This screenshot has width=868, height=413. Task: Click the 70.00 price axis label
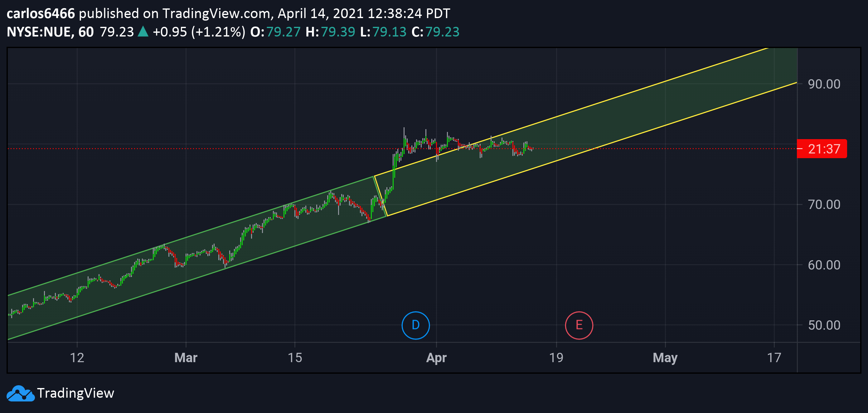coord(824,205)
